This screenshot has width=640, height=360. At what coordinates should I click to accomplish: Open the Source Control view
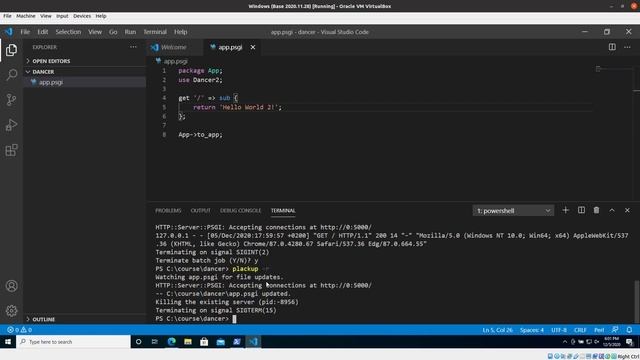[11, 100]
